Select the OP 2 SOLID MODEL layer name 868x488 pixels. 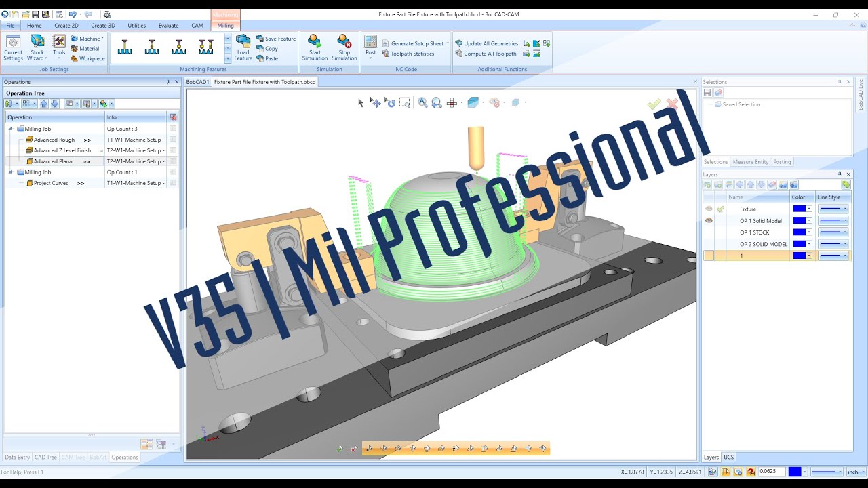764,244
